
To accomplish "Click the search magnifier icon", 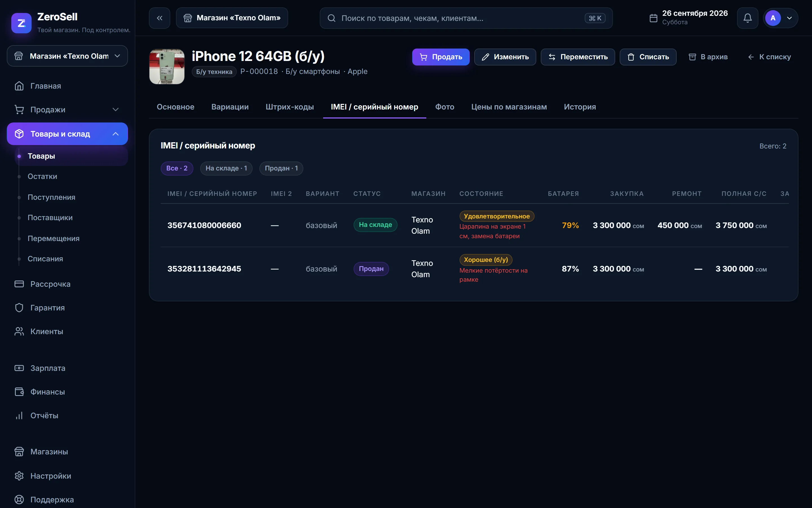I will coord(332,18).
